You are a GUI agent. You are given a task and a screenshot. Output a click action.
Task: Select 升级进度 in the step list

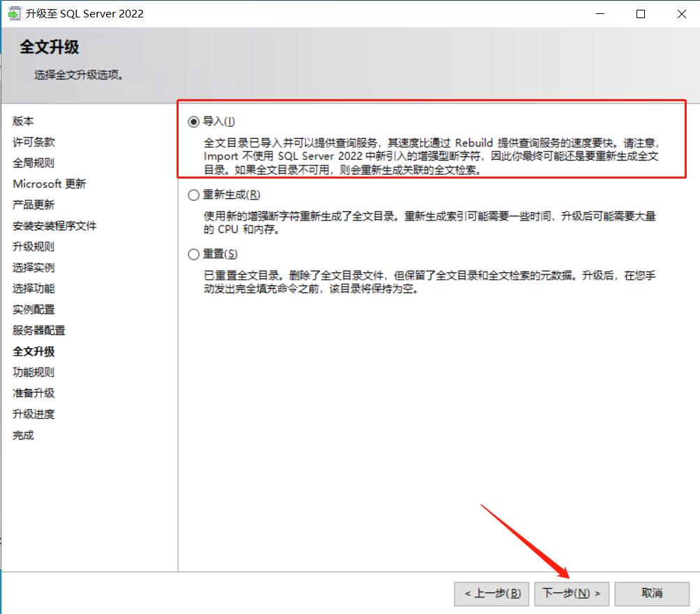(x=33, y=414)
